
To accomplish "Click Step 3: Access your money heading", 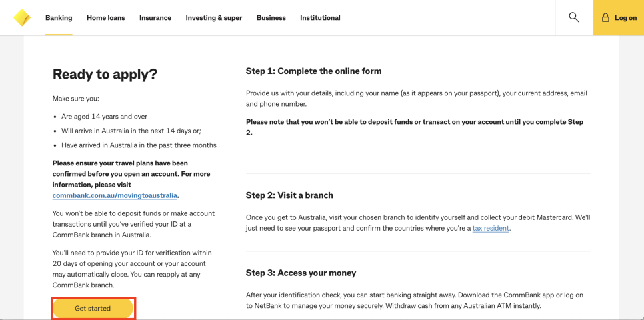I will point(301,273).
